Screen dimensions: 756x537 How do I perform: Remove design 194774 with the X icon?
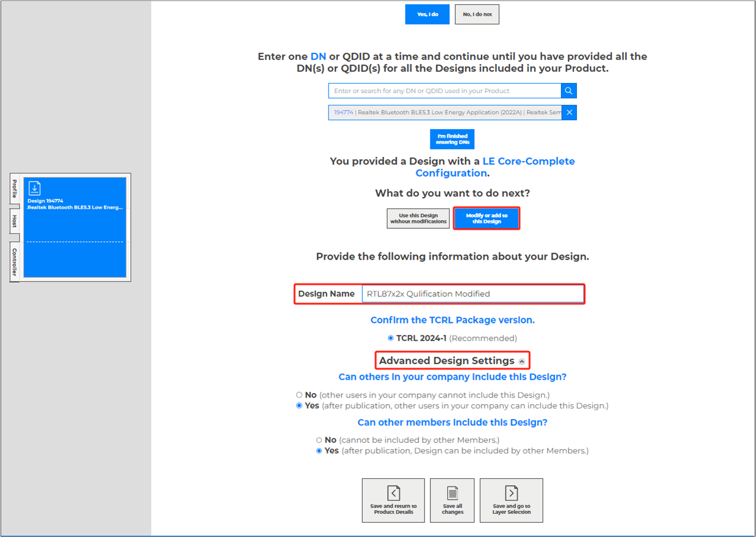[x=569, y=113]
